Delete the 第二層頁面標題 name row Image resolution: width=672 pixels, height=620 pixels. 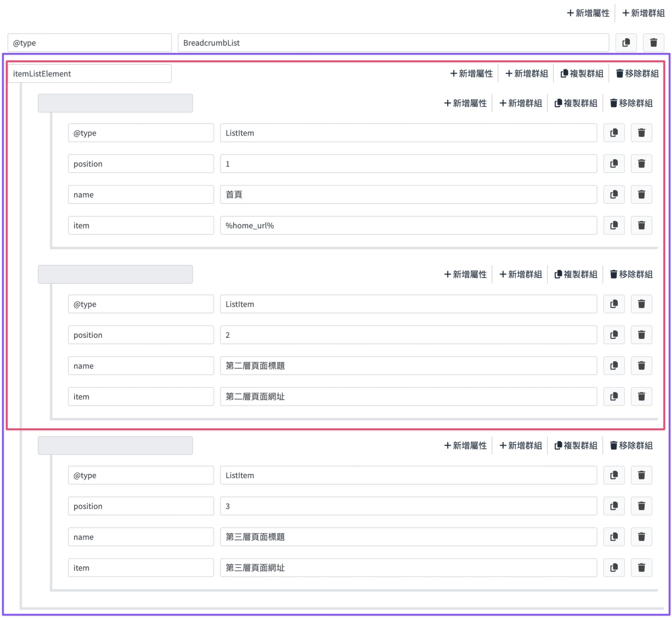(642, 366)
